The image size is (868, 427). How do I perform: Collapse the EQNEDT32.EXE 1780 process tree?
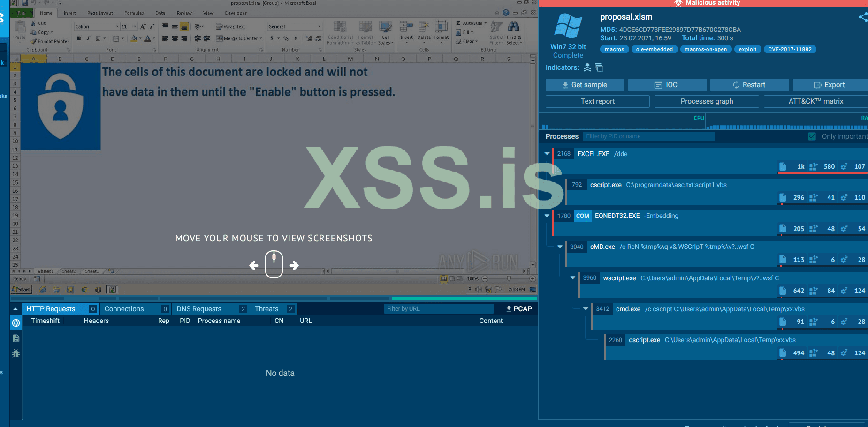[547, 216]
